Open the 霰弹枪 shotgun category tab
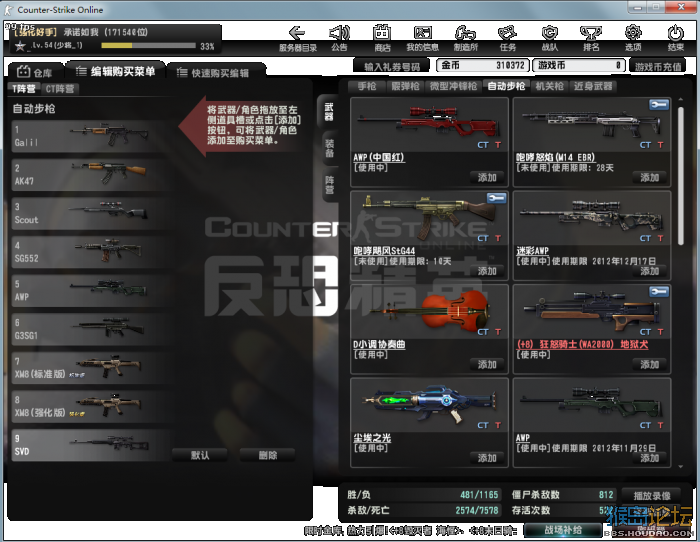Image resolution: width=700 pixels, height=542 pixels. 405,86
